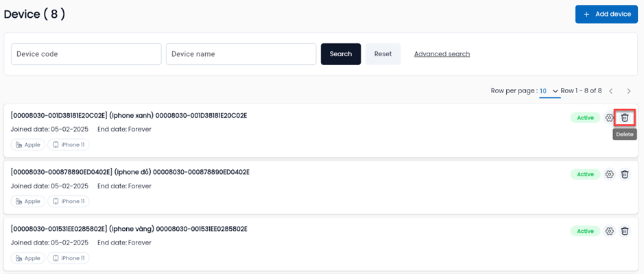Go to next page arrow
This screenshot has width=644, height=274.
(x=629, y=91)
